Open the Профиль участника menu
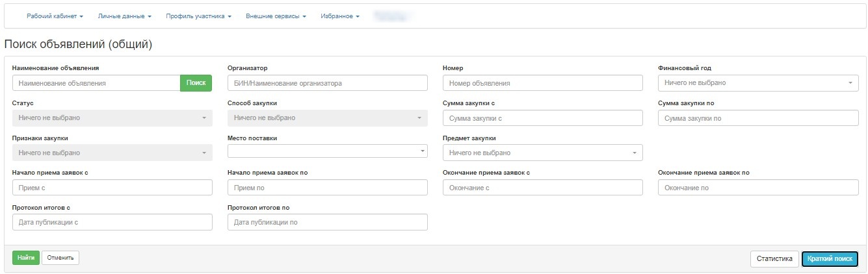Viewport: 868px width, 274px height. [198, 16]
